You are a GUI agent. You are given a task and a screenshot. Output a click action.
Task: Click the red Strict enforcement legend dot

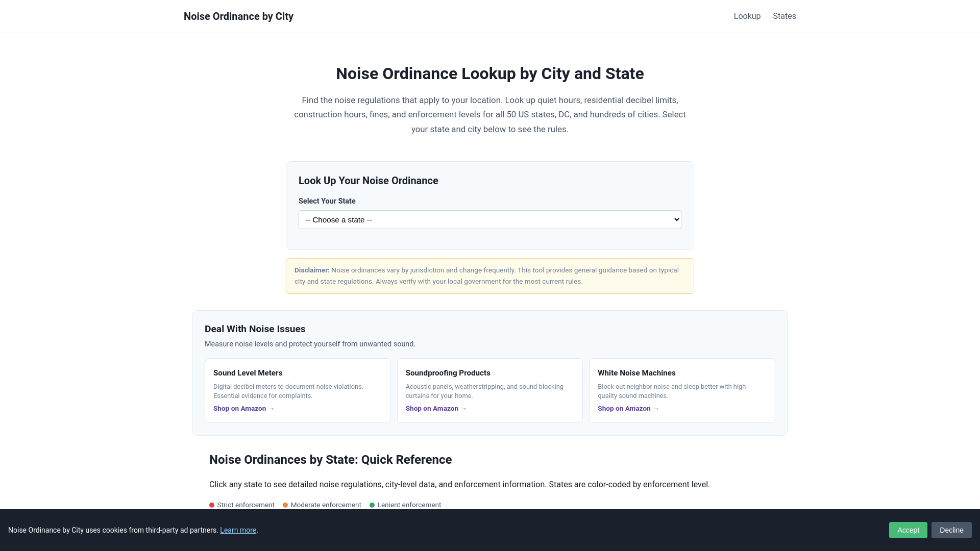coord(212,505)
